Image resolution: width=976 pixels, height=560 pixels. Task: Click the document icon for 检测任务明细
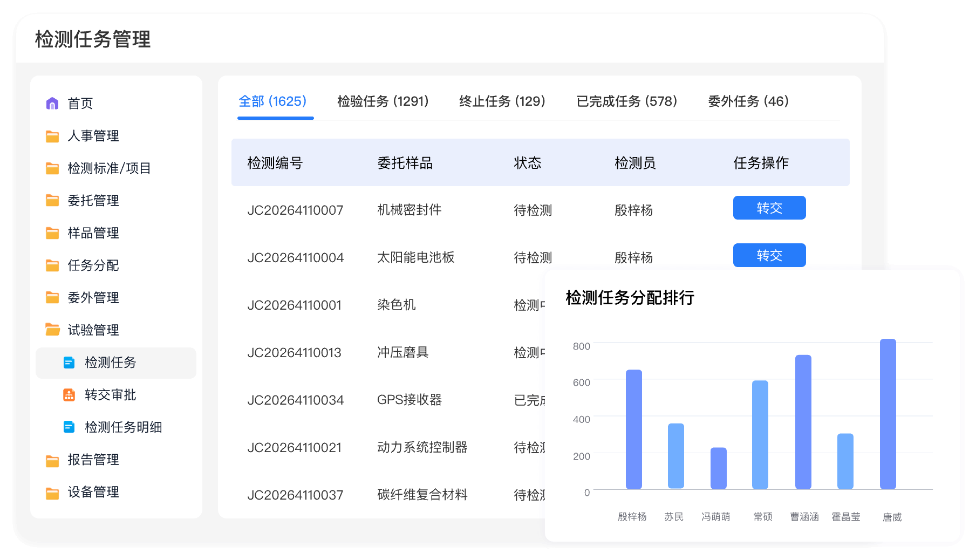click(69, 427)
